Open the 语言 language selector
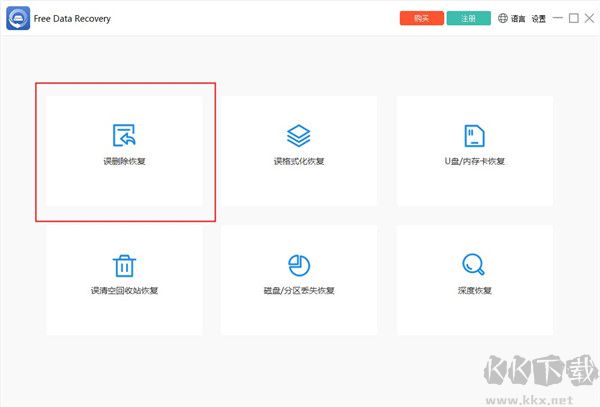The height and width of the screenshot is (407, 600). pyautogui.click(x=512, y=18)
